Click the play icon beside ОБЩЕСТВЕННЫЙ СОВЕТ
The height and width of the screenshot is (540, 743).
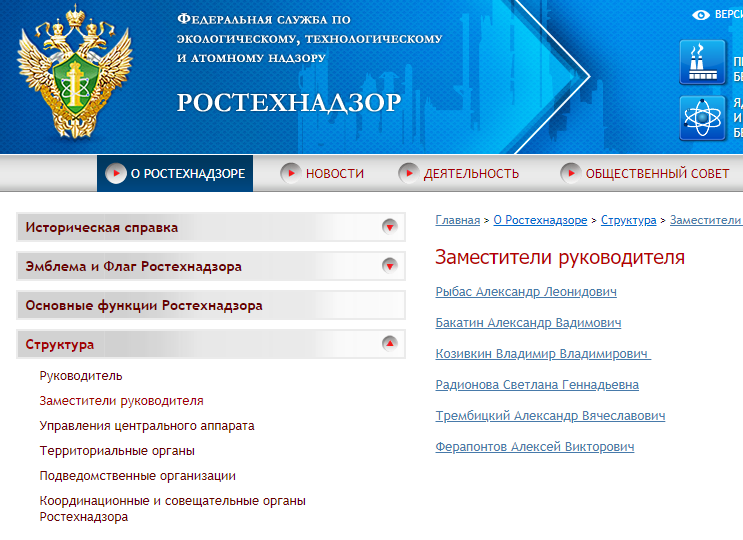[x=571, y=173]
